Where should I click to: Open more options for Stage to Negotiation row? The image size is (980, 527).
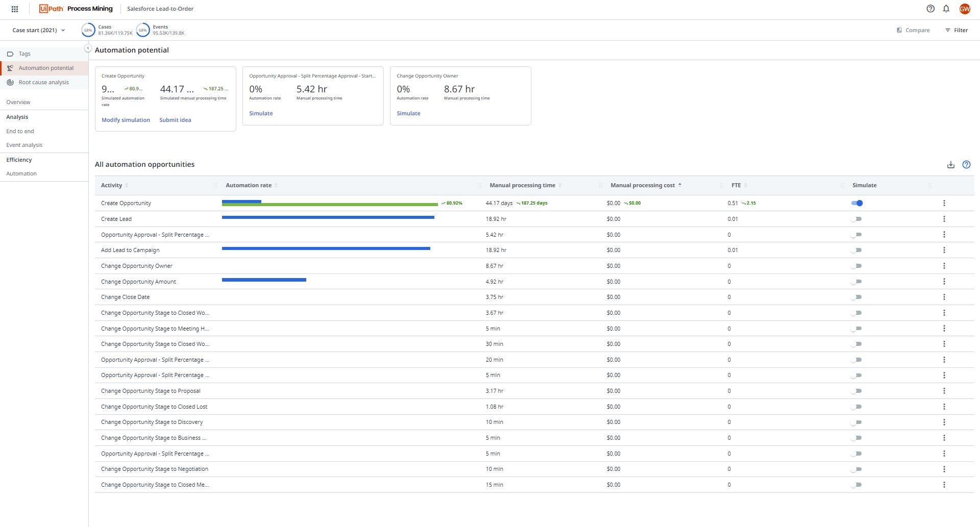(x=944, y=469)
